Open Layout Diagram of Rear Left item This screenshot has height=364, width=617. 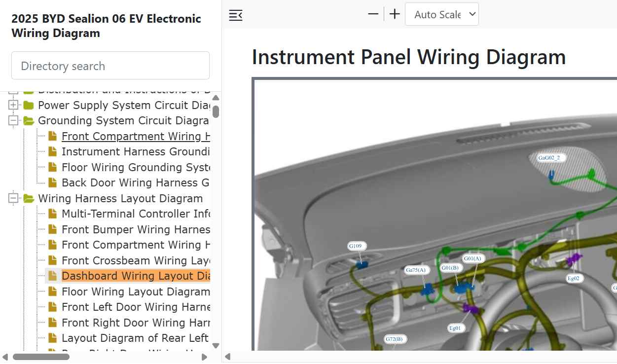(x=136, y=338)
